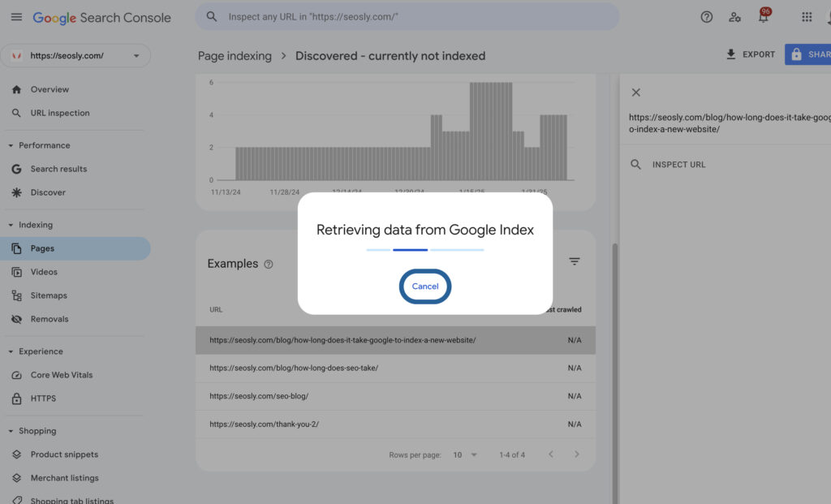
Task: Select the Removals icon in the sidebar
Action: pos(17,318)
